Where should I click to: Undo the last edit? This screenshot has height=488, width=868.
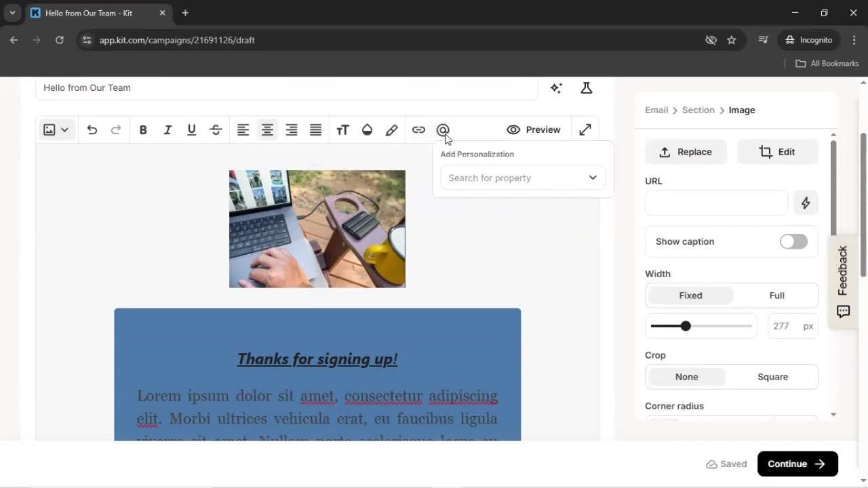92,129
